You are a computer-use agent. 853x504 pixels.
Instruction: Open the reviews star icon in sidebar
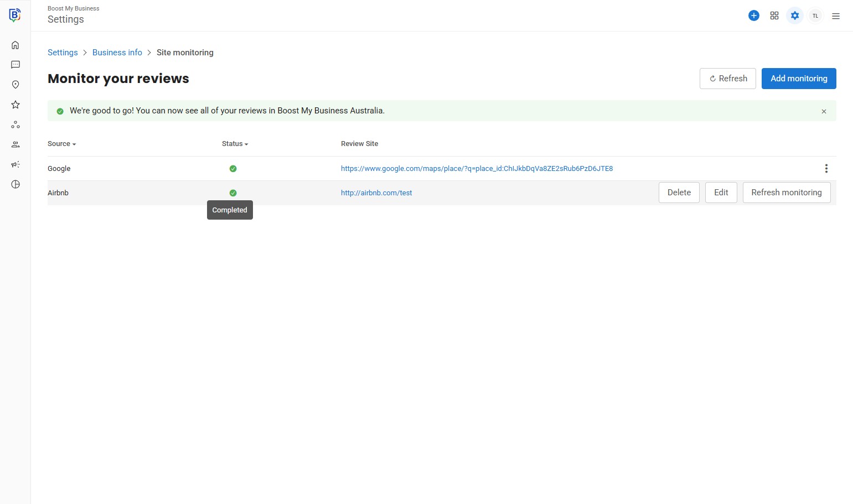pyautogui.click(x=15, y=105)
